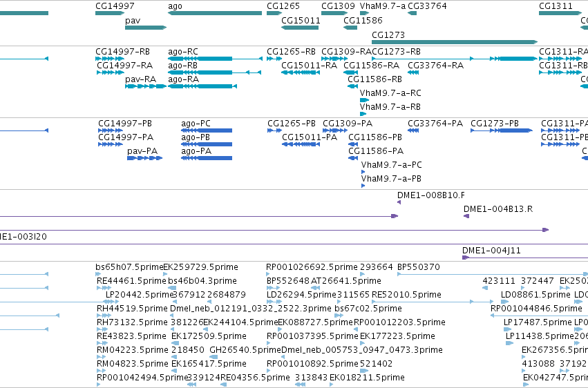This screenshot has height=388, width=588.
Task: Select the long CG1273 gene bar
Action: (455, 42)
